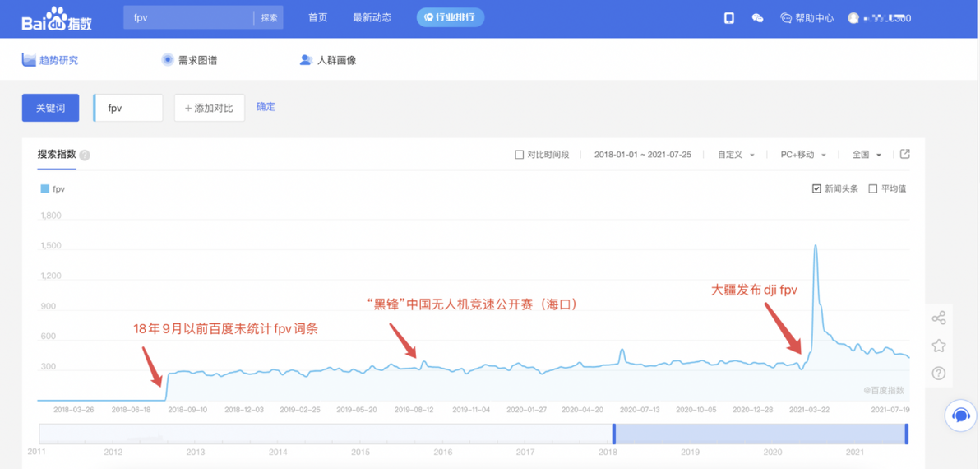Open the customer service chat bubble

click(x=960, y=416)
